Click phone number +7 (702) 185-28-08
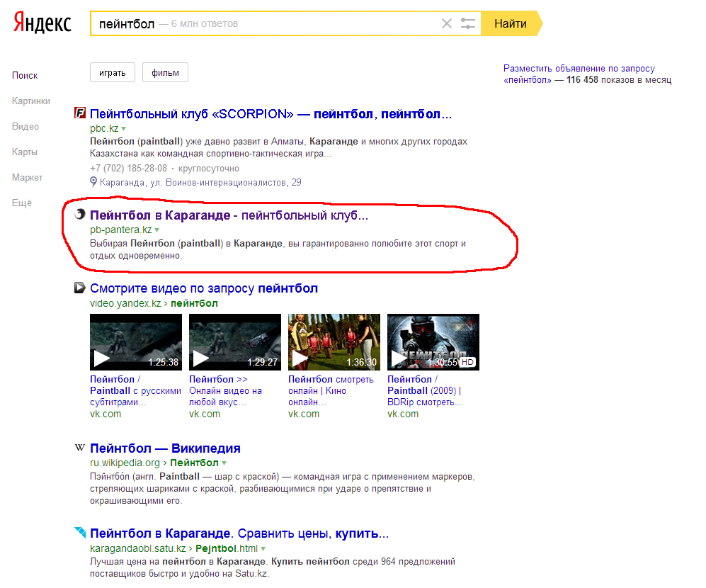Viewport: 706px width, 588px height. (128, 168)
